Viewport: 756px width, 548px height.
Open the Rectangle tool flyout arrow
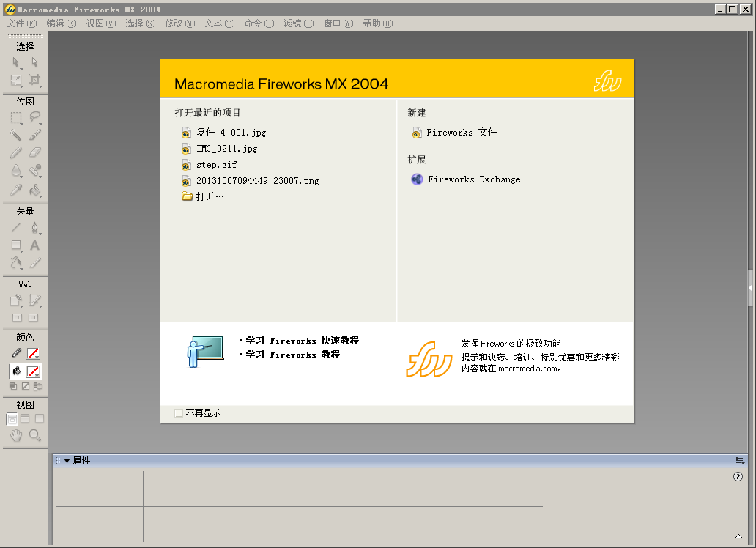(x=21, y=251)
